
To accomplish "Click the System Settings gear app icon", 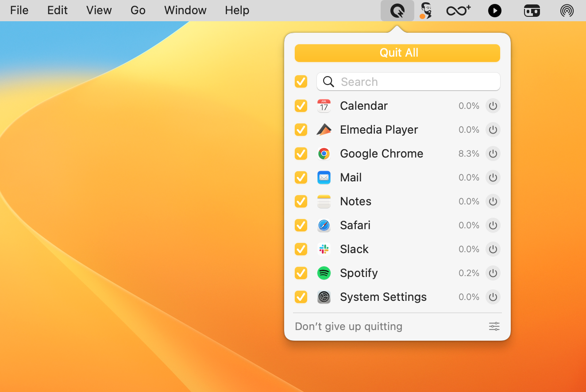I will pyautogui.click(x=324, y=297).
